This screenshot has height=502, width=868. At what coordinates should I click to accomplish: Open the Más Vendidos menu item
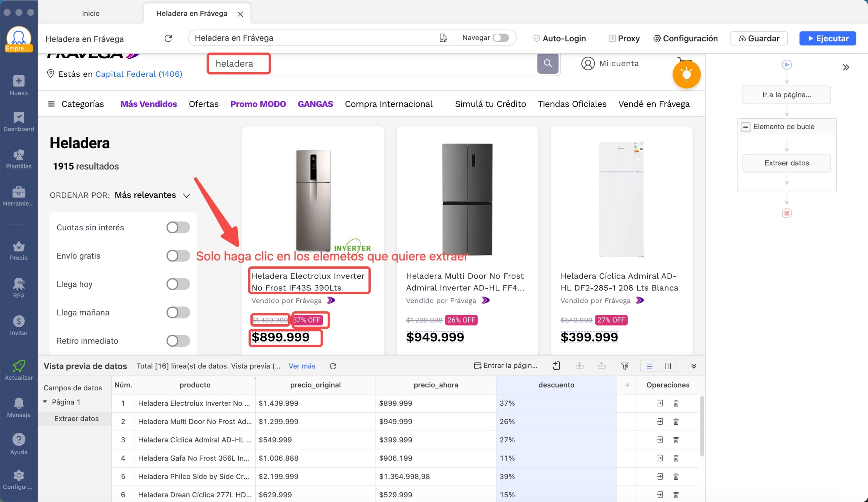(149, 104)
